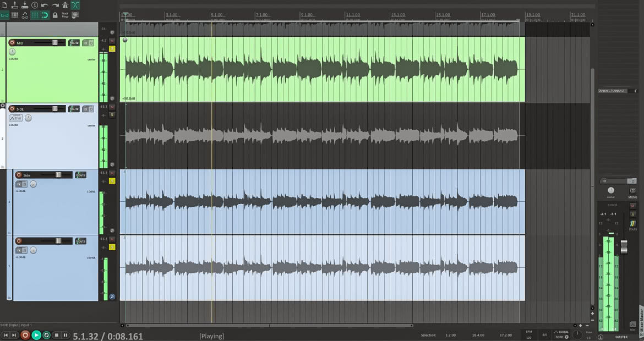Collapse the SIDE folder track

[x=2, y=106]
